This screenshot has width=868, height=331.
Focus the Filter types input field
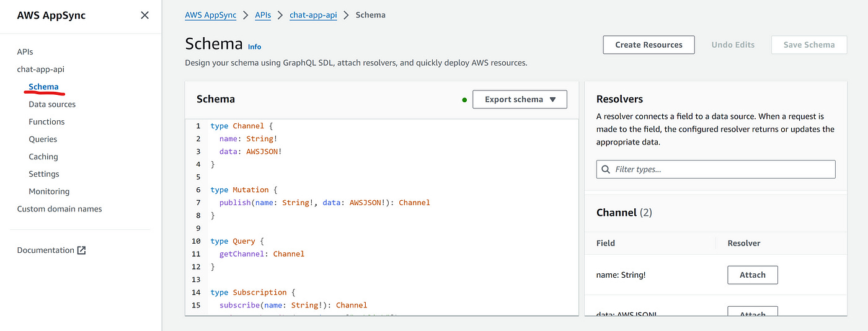(x=715, y=169)
